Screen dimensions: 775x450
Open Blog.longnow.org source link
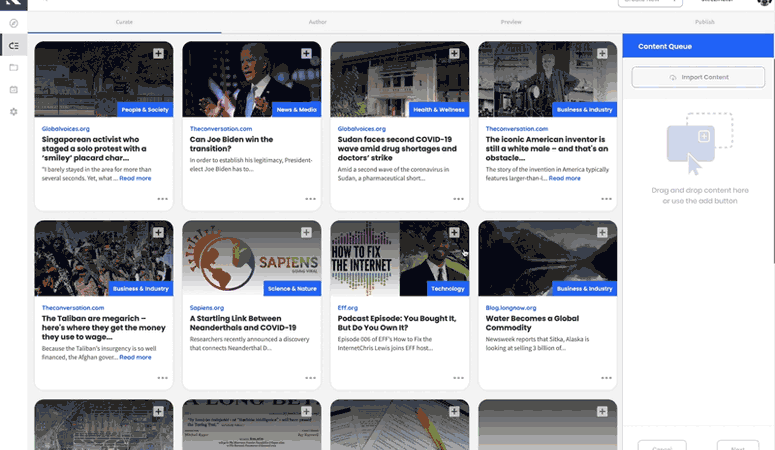coord(511,308)
